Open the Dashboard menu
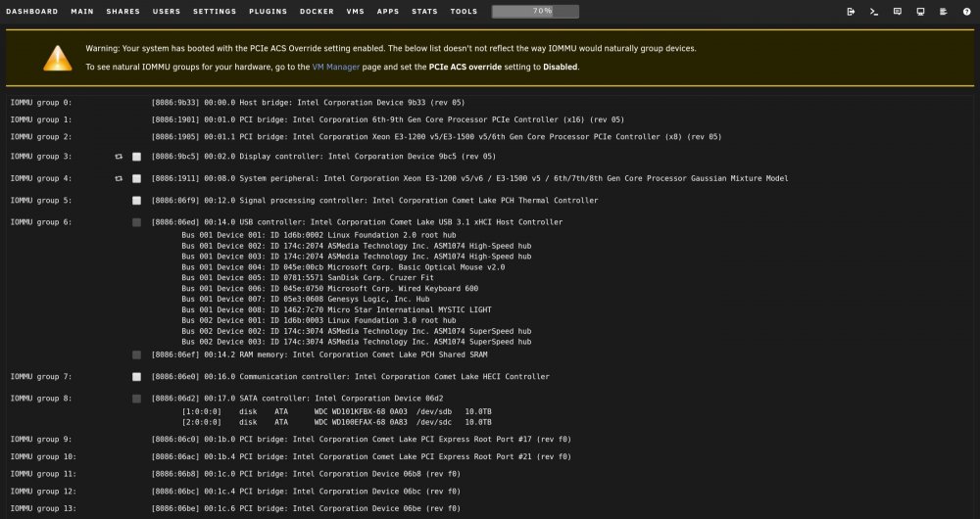The height and width of the screenshot is (519, 980). 32,11
